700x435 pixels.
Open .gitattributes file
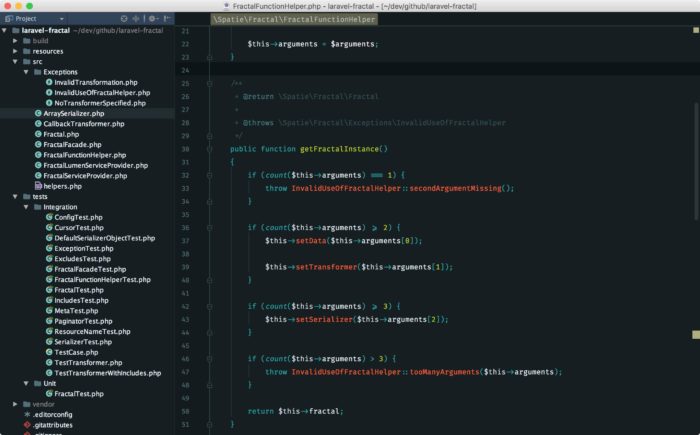pyautogui.click(x=52, y=425)
